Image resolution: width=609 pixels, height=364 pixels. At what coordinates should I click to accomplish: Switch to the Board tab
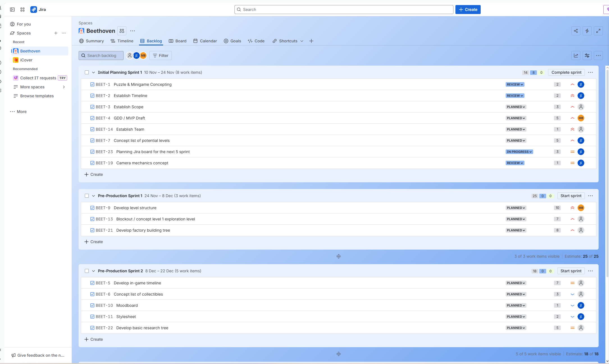point(177,41)
